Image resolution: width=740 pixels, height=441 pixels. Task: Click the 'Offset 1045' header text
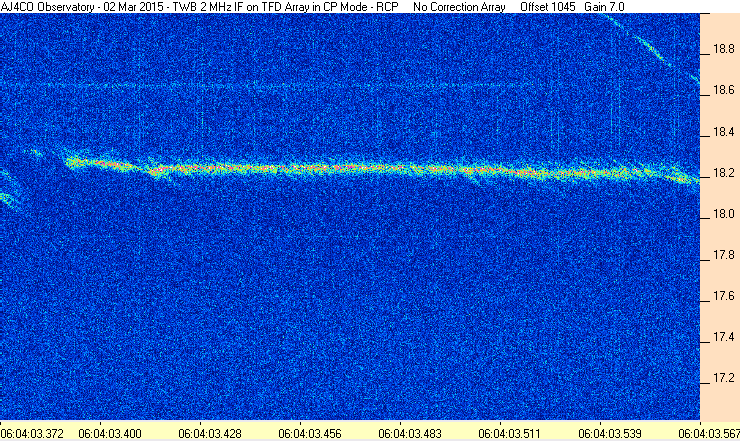coord(548,7)
